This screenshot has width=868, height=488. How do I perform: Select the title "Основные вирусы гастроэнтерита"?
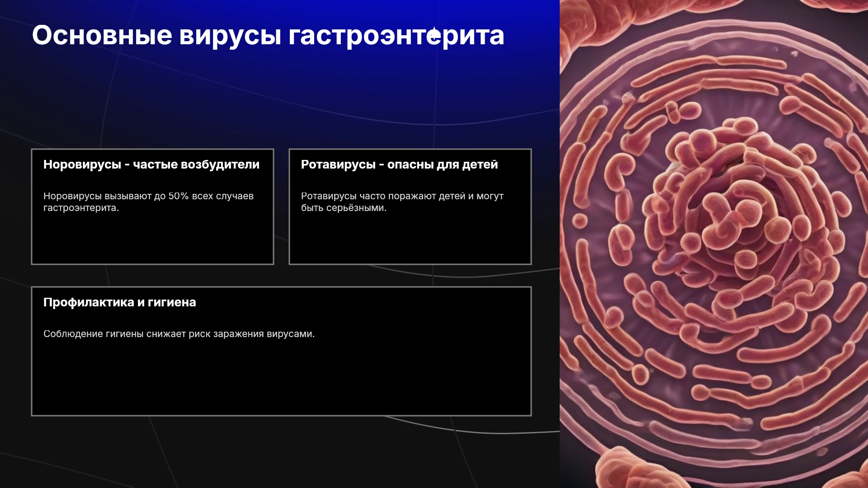tap(268, 35)
